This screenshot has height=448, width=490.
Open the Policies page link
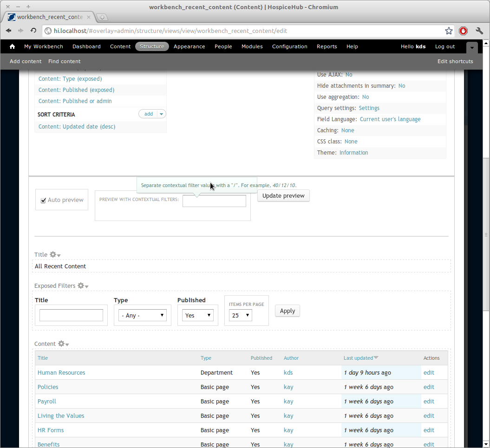click(48, 387)
